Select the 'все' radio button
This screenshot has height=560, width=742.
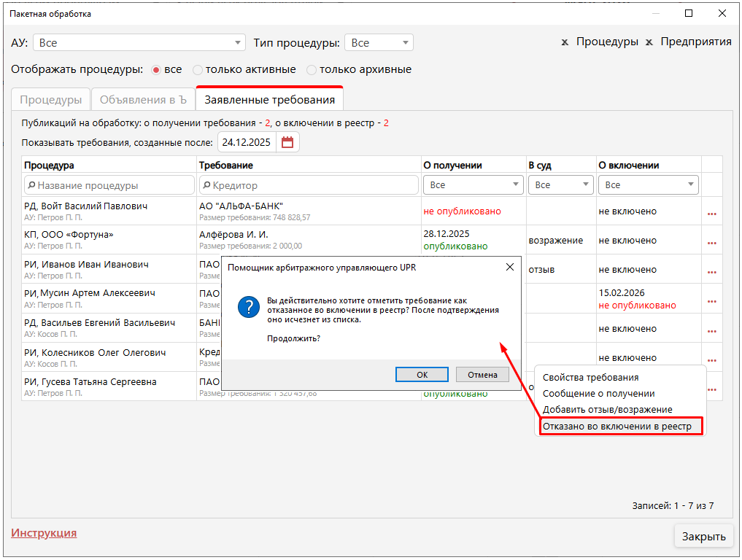155,70
